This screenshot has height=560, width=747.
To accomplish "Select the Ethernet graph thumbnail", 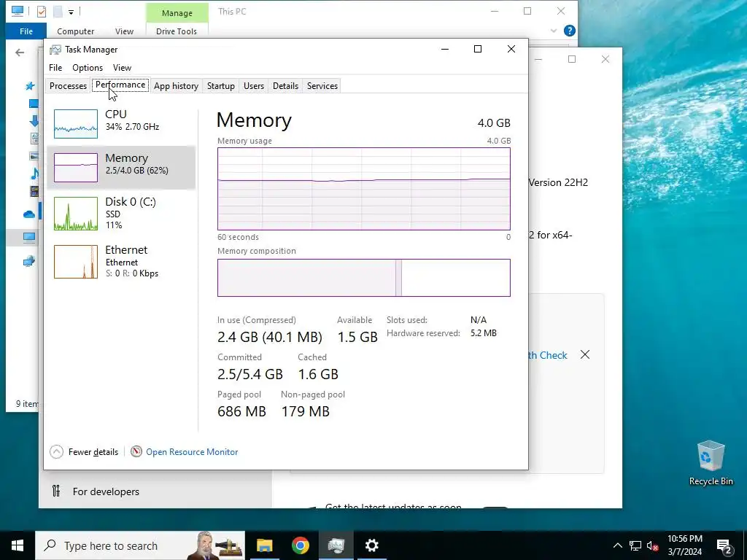I will 76,262.
